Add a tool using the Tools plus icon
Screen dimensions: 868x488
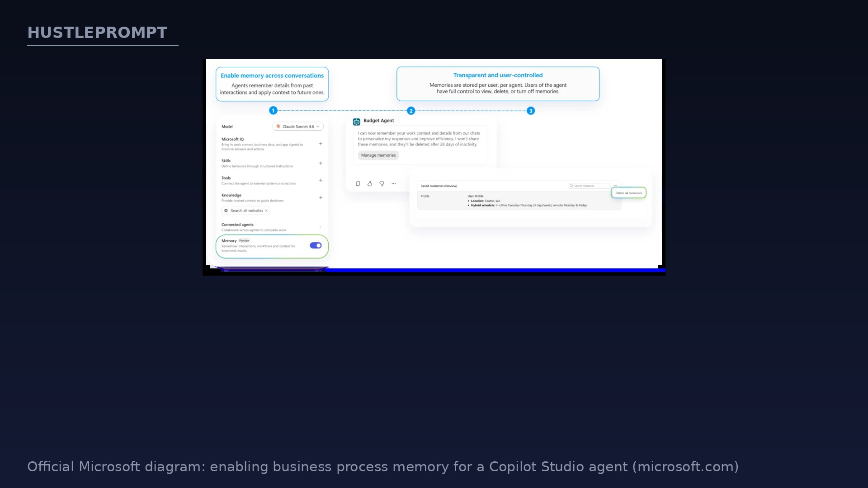click(321, 180)
